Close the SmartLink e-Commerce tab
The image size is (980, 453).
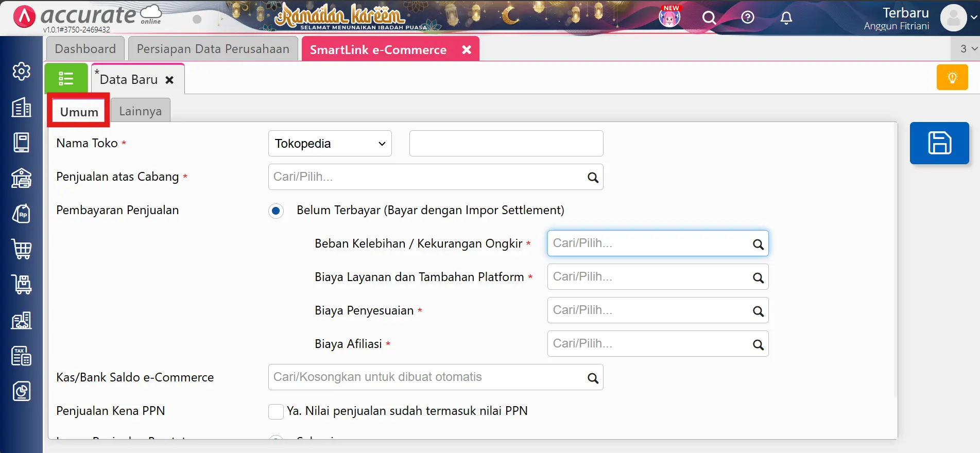(467, 49)
